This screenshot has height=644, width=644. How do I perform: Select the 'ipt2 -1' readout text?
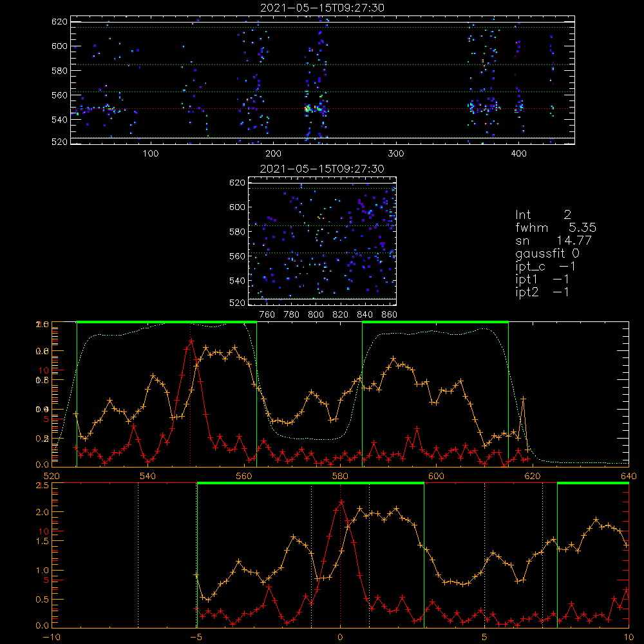542,292
